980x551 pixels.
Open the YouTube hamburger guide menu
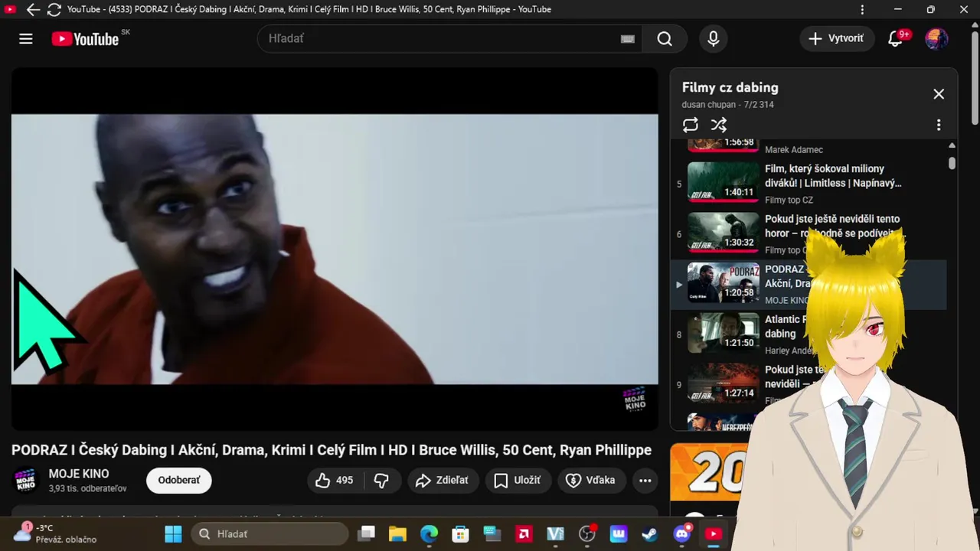26,39
